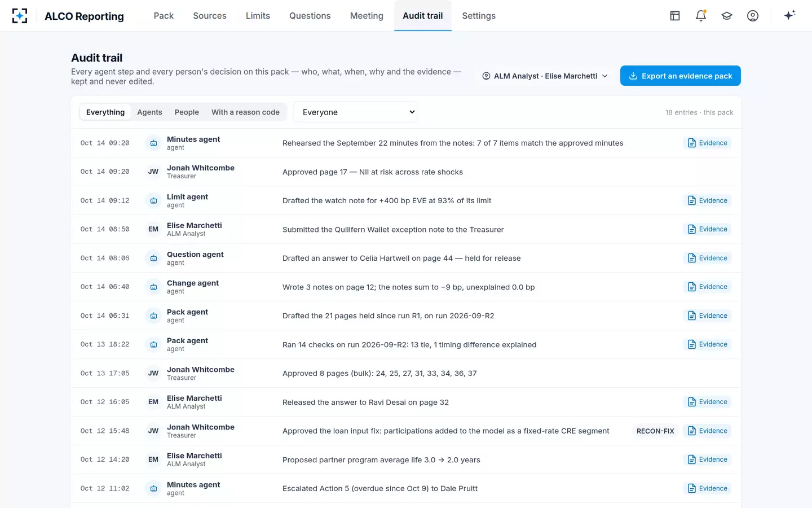Click the EM avatar for Quillfern Wallet entry

(x=153, y=230)
